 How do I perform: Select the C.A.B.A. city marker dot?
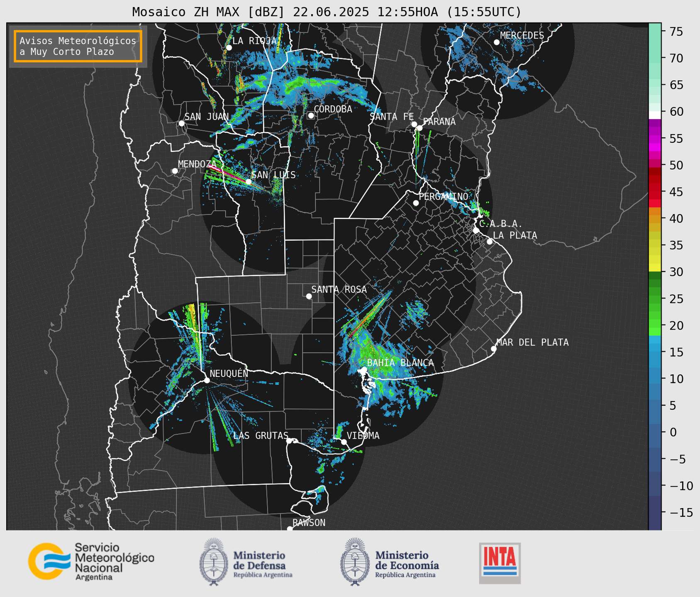coord(476,230)
